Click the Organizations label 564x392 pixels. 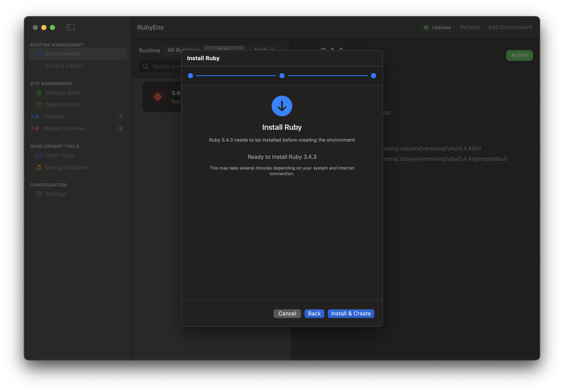(x=63, y=105)
